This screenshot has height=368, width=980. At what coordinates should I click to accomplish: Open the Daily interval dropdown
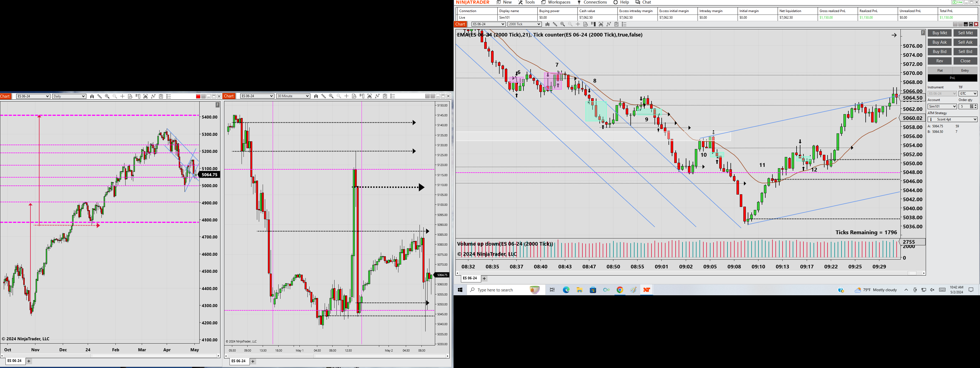pyautogui.click(x=69, y=96)
